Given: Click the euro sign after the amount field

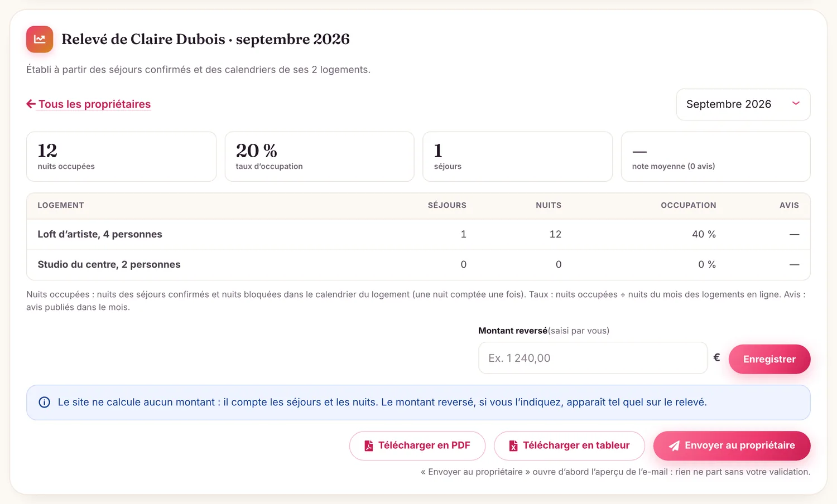Looking at the screenshot, I should click(x=717, y=357).
